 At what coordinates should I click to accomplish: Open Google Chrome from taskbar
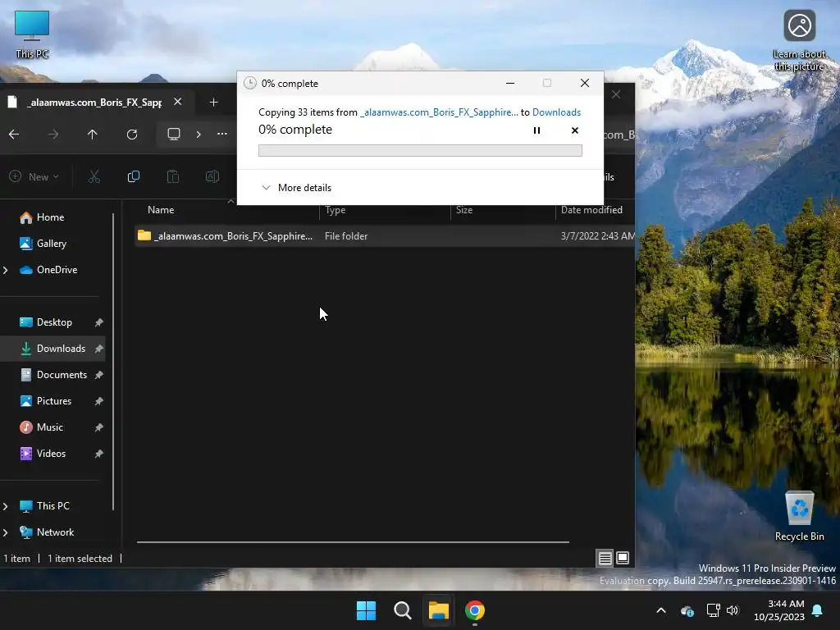475,610
